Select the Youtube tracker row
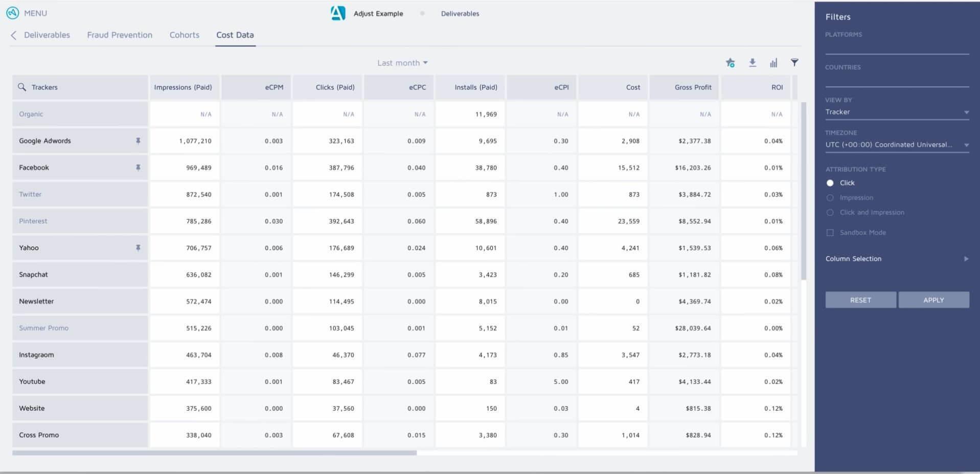 80,381
